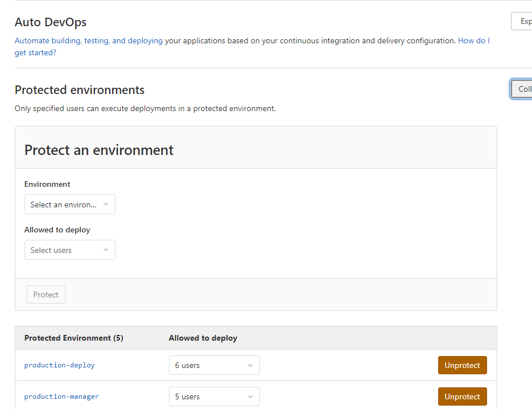The height and width of the screenshot is (409, 532).
Task: Open the '5 users' dropdown for production-manager
Action: [215, 396]
